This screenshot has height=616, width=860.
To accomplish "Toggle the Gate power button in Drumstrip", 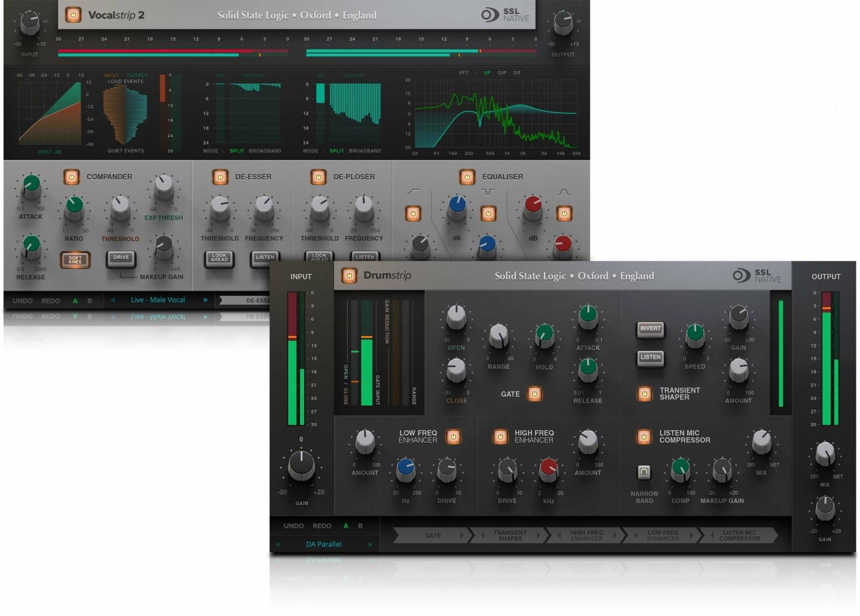I will click(x=534, y=394).
